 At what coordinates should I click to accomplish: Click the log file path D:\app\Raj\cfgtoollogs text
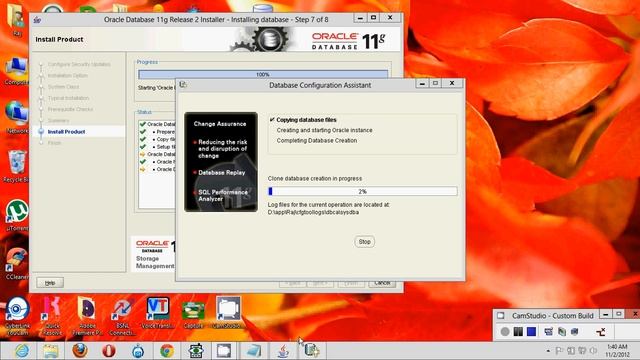(x=313, y=212)
